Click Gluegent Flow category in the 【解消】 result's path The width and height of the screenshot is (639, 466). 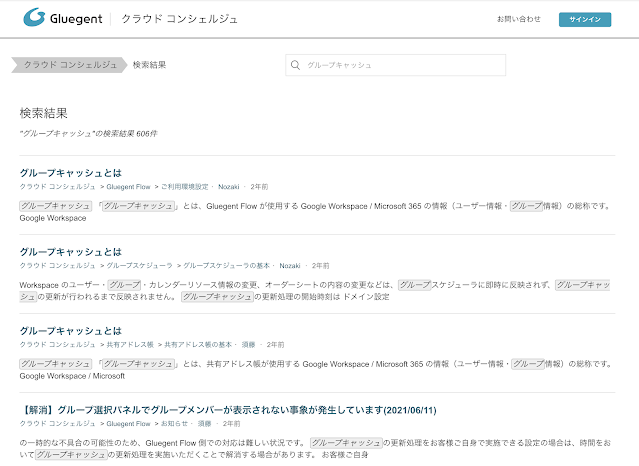(128, 424)
